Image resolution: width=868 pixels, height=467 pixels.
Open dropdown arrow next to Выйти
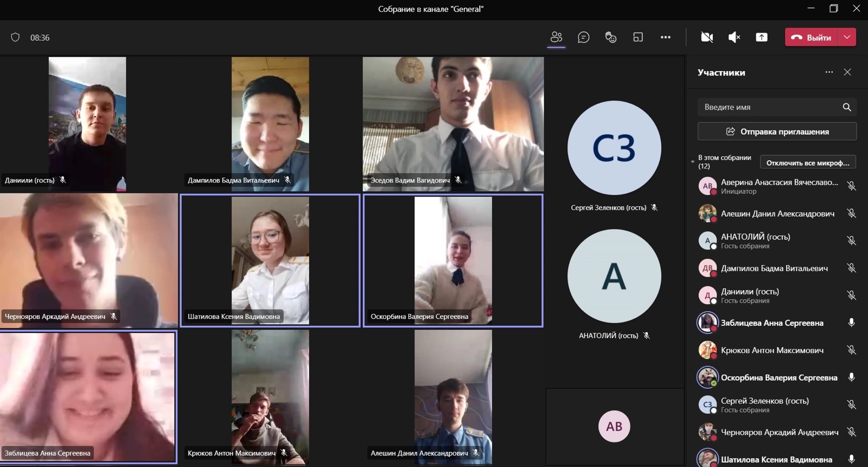[x=847, y=37]
